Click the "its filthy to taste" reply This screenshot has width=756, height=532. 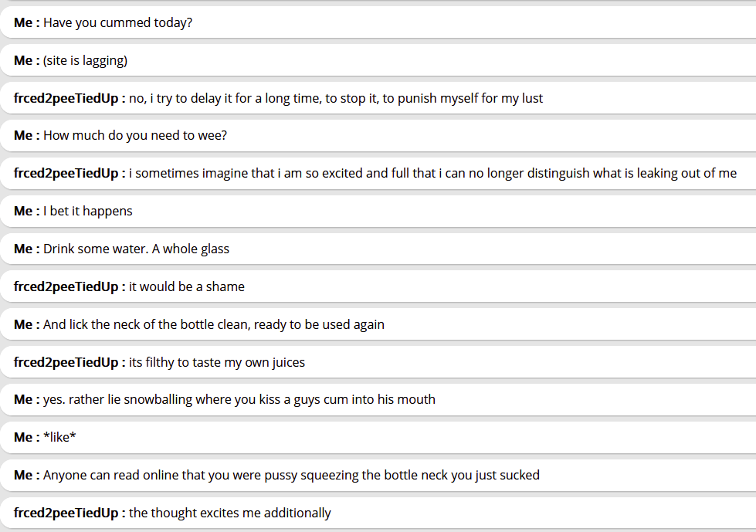coord(217,362)
